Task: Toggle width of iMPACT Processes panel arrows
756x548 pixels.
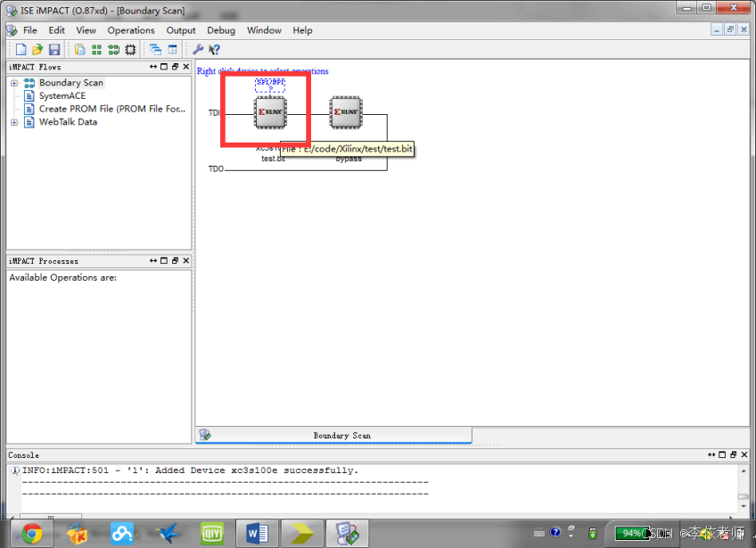Action: 153,260
